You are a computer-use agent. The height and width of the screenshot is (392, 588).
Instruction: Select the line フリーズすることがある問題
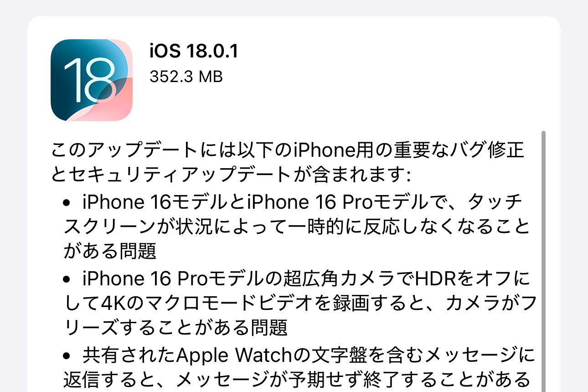point(175,327)
